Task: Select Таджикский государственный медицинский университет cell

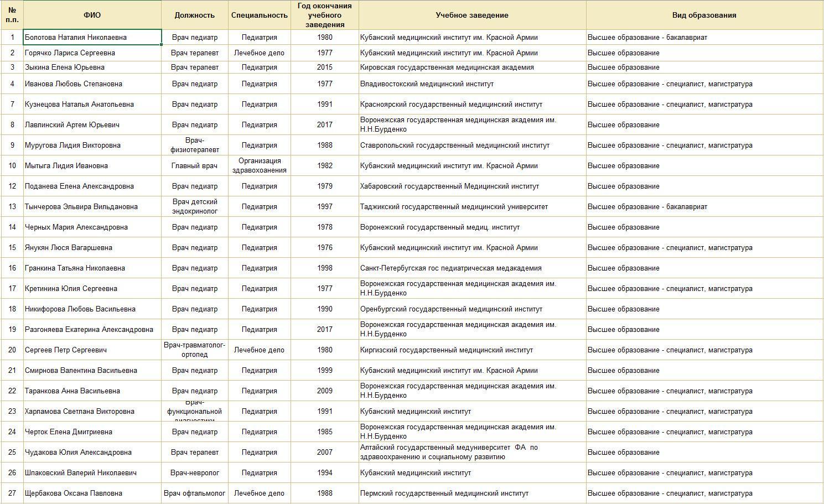Action: click(472, 207)
